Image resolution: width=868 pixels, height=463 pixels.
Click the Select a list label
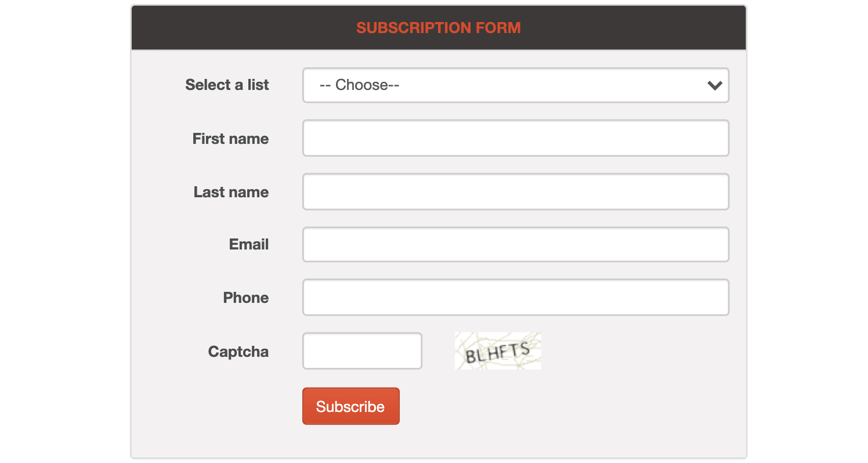coord(227,85)
